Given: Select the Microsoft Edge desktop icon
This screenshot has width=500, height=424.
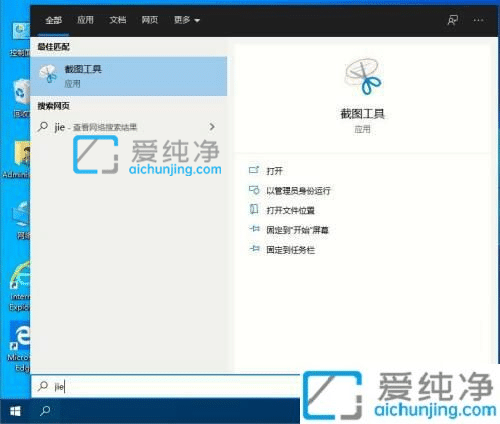Looking at the screenshot, I should (19, 347).
